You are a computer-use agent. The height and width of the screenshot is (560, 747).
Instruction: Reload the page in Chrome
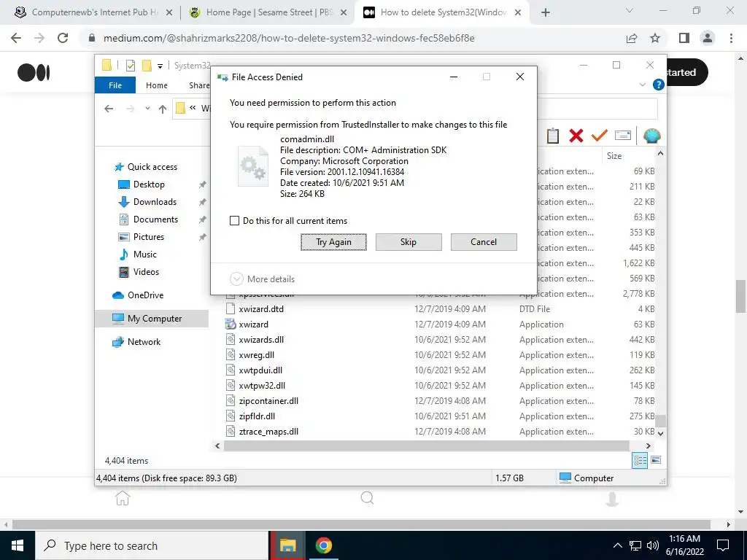(x=63, y=38)
